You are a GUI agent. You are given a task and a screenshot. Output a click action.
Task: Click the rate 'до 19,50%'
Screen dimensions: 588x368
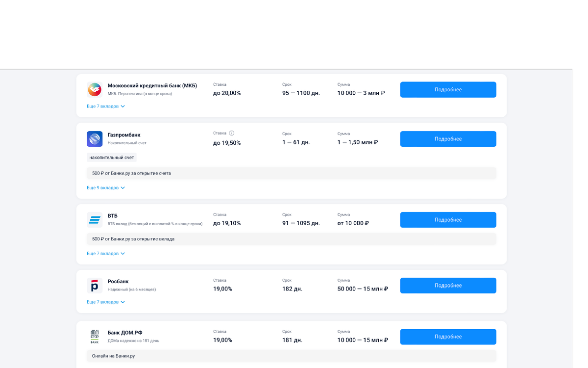pyautogui.click(x=227, y=143)
